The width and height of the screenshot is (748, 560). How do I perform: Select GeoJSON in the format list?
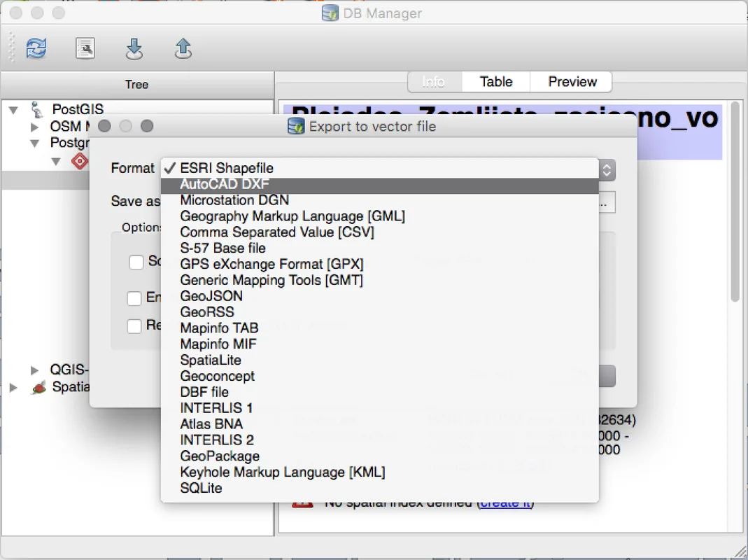(x=211, y=296)
